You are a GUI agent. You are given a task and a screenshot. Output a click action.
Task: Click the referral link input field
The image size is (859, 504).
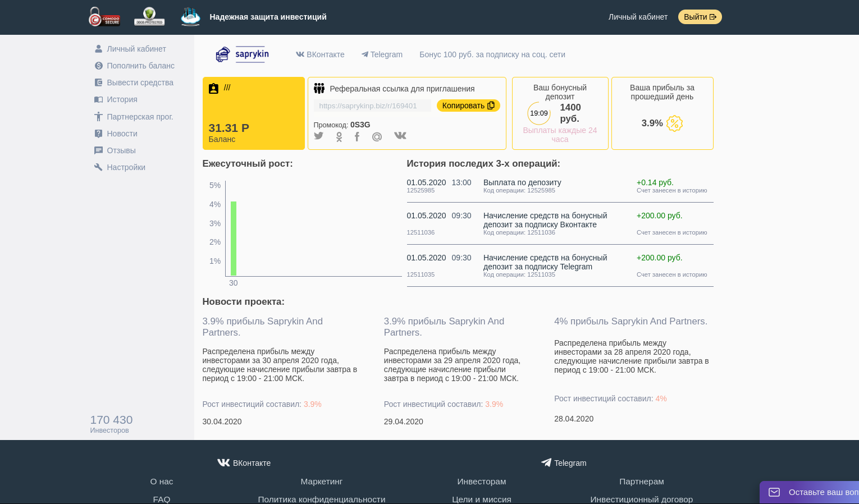pyautogui.click(x=372, y=106)
